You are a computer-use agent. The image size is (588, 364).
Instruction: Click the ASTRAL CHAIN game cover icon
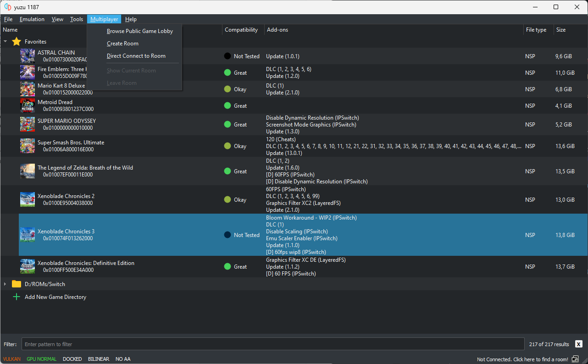coord(28,56)
